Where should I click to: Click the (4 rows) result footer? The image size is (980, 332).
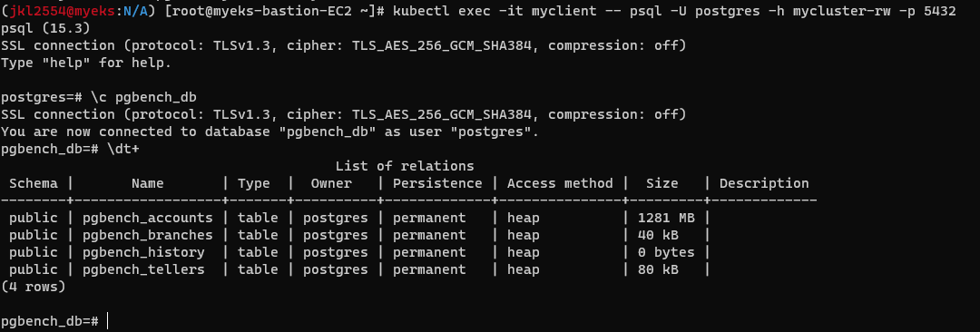point(34,287)
